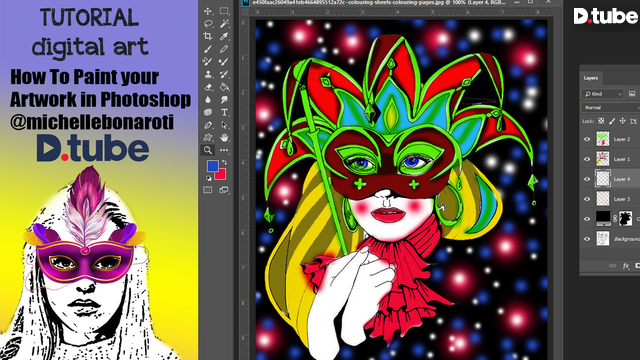Select the Sponge tool
Image resolution: width=640 pixels, height=360 pixels.
[x=208, y=112]
